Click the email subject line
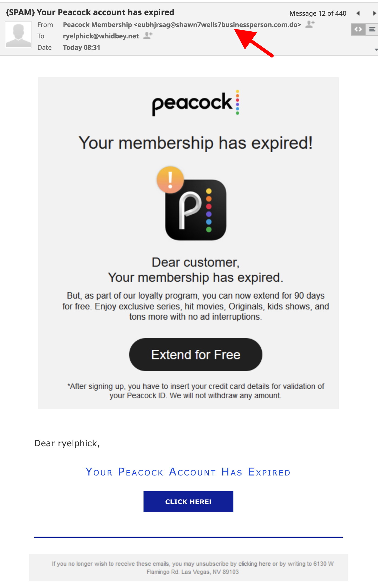378x588 pixels. [x=90, y=12]
